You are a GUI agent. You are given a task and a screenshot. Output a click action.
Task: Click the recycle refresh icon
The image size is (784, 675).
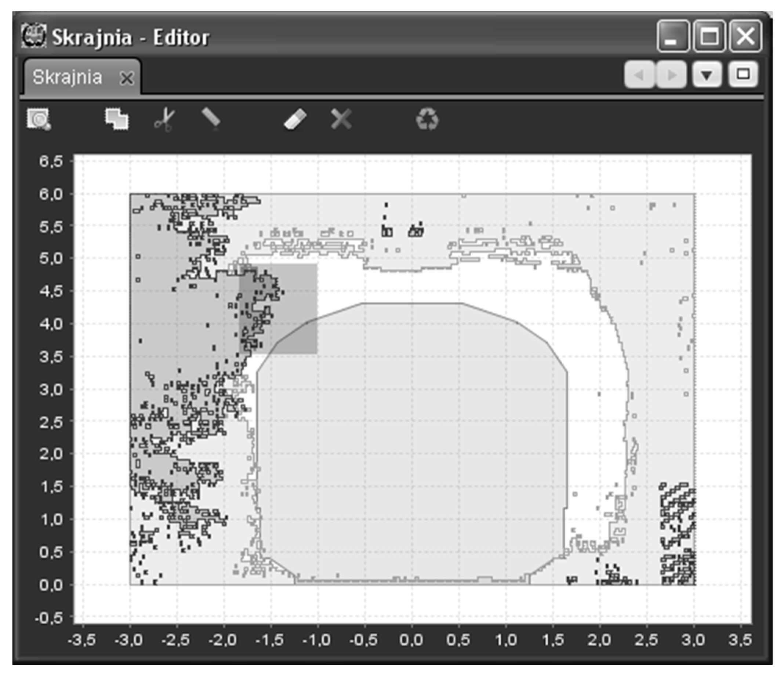(427, 120)
